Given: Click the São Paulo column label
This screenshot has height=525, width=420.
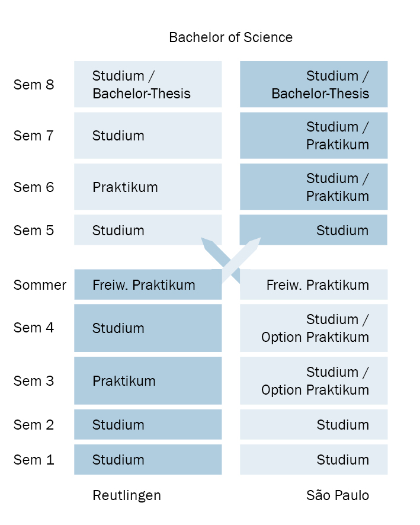Looking at the screenshot, I should point(338,495).
